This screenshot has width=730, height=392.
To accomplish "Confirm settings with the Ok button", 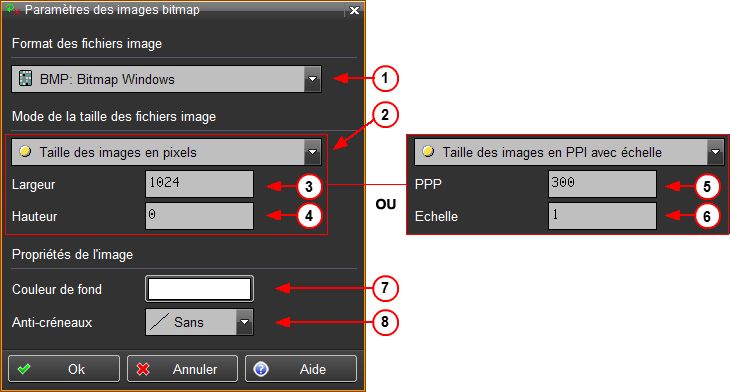I will 64,369.
